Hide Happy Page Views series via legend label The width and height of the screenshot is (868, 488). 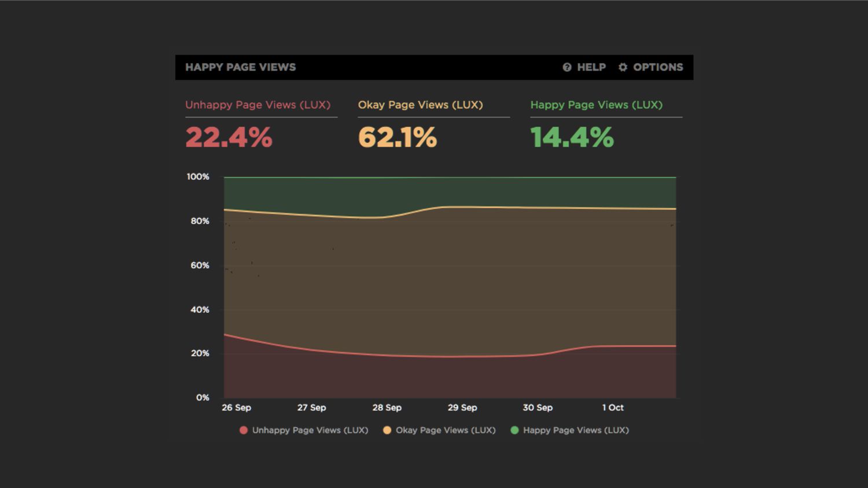[576, 430]
